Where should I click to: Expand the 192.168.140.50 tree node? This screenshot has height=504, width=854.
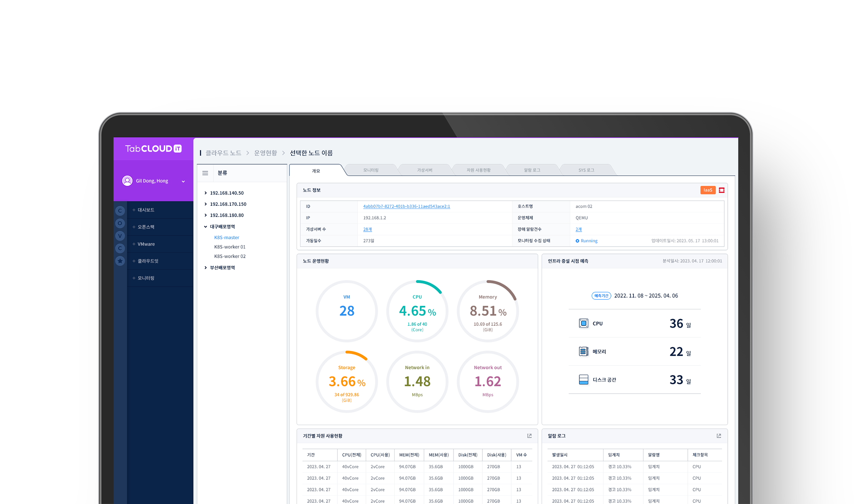205,193
